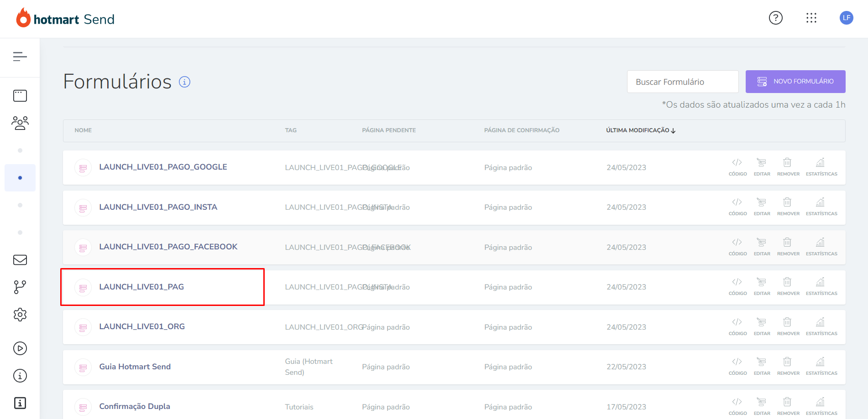
Task: Open the automation branch icon in sidebar
Action: click(20, 287)
